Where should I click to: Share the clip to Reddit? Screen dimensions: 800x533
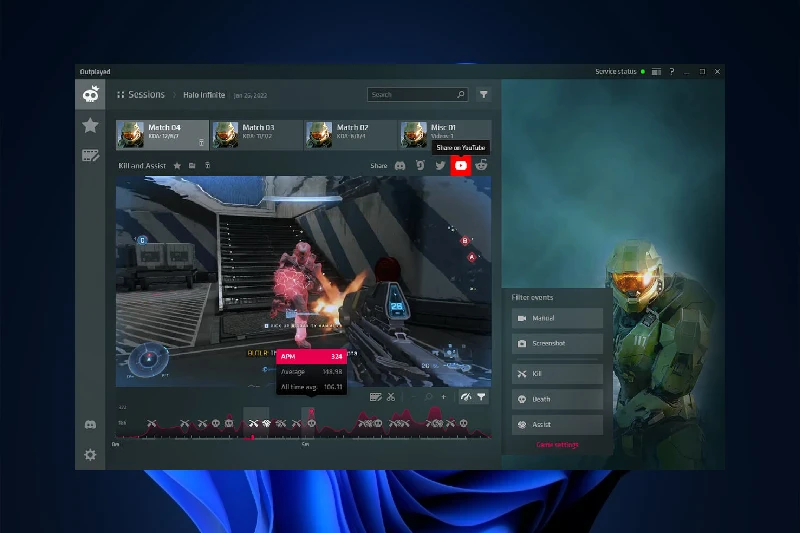[x=481, y=166]
